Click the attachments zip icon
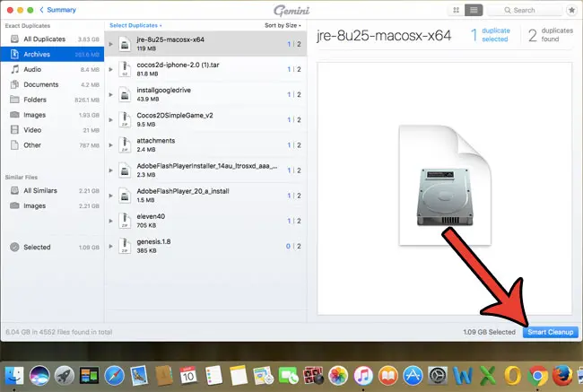583x392 pixels. pyautogui.click(x=125, y=145)
